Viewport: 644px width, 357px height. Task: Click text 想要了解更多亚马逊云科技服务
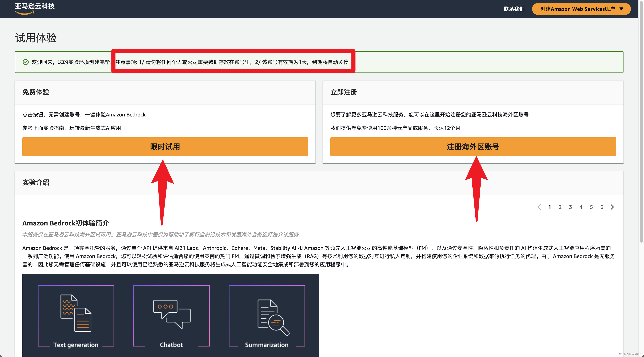(367, 115)
